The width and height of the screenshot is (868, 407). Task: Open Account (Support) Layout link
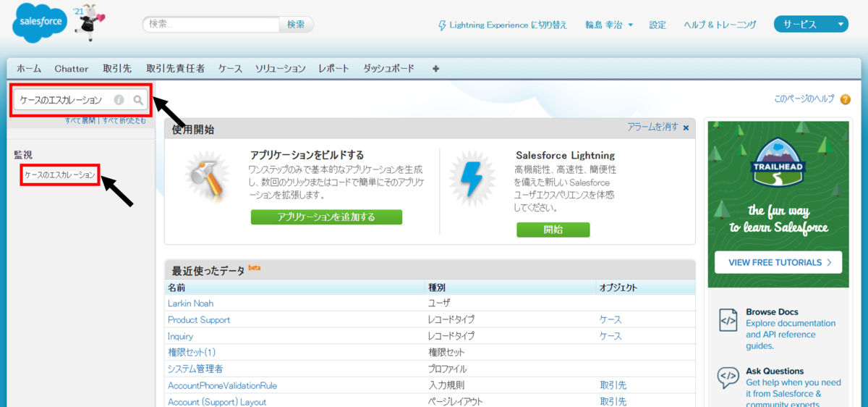pos(217,402)
